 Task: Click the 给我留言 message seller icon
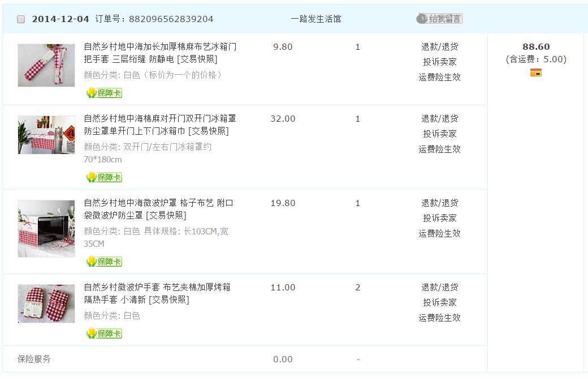[x=439, y=19]
